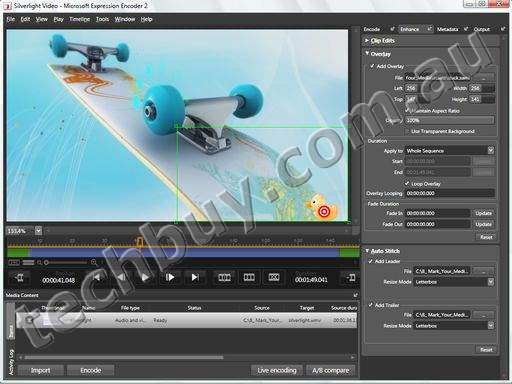Uncheck the Add Overlay checkbox
Viewport: 512px width, 384px height.
[372, 66]
